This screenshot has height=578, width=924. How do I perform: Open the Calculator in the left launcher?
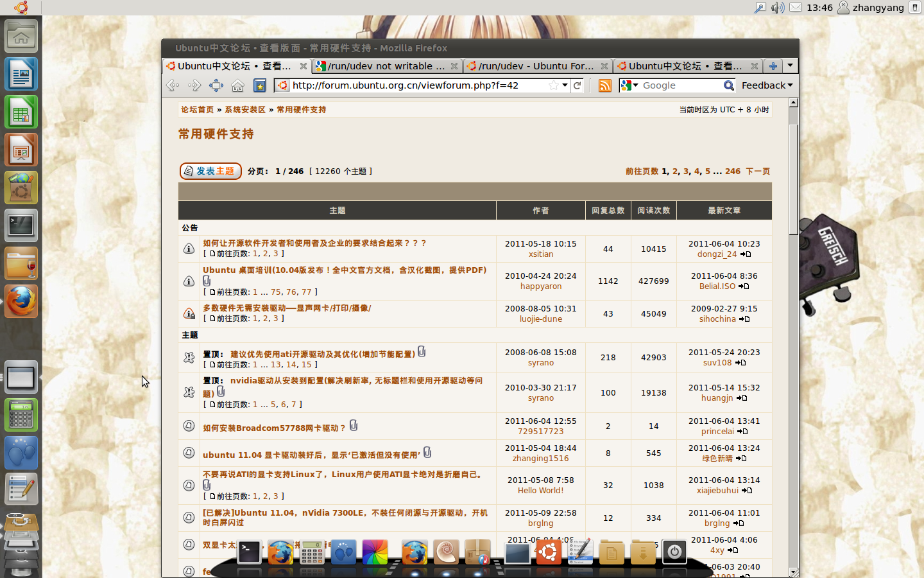pos(21,415)
